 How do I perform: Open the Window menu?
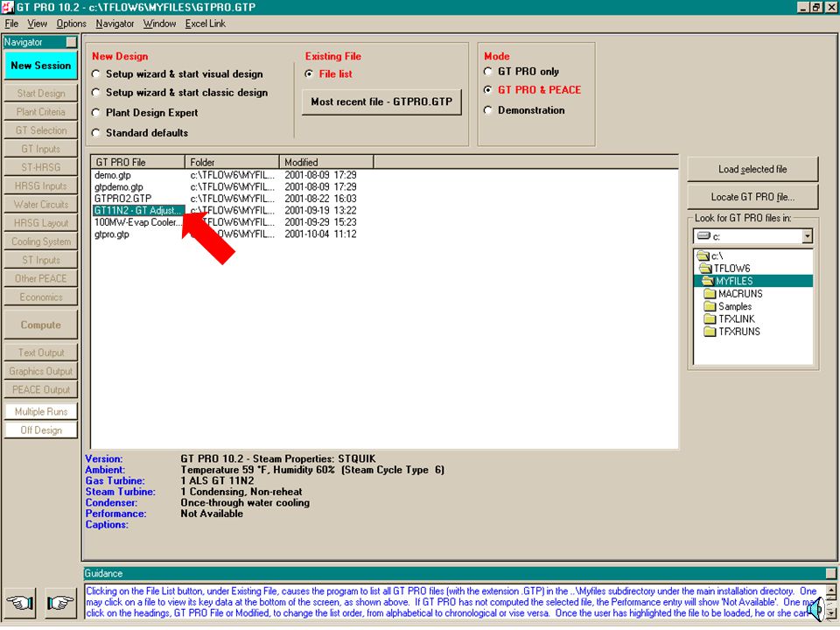[x=159, y=24]
